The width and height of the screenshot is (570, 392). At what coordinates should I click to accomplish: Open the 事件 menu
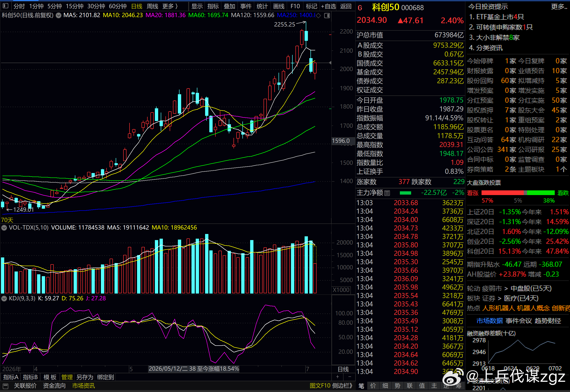pos(246,6)
